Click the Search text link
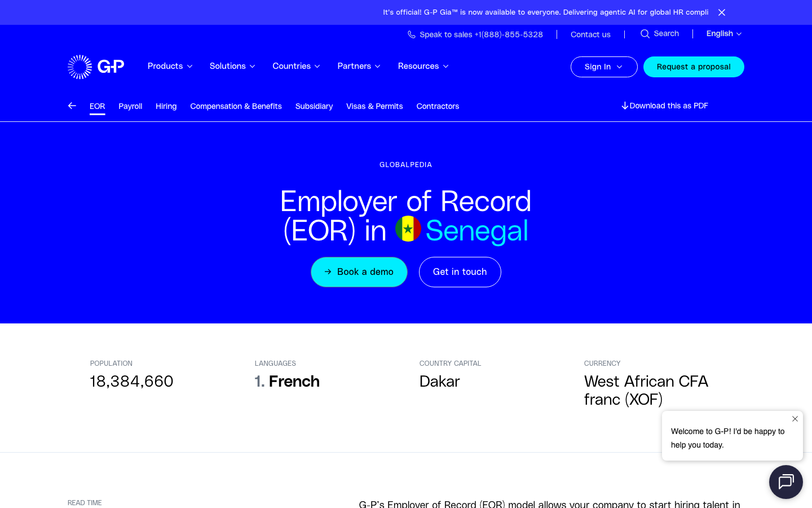812x508 pixels. pos(667,34)
